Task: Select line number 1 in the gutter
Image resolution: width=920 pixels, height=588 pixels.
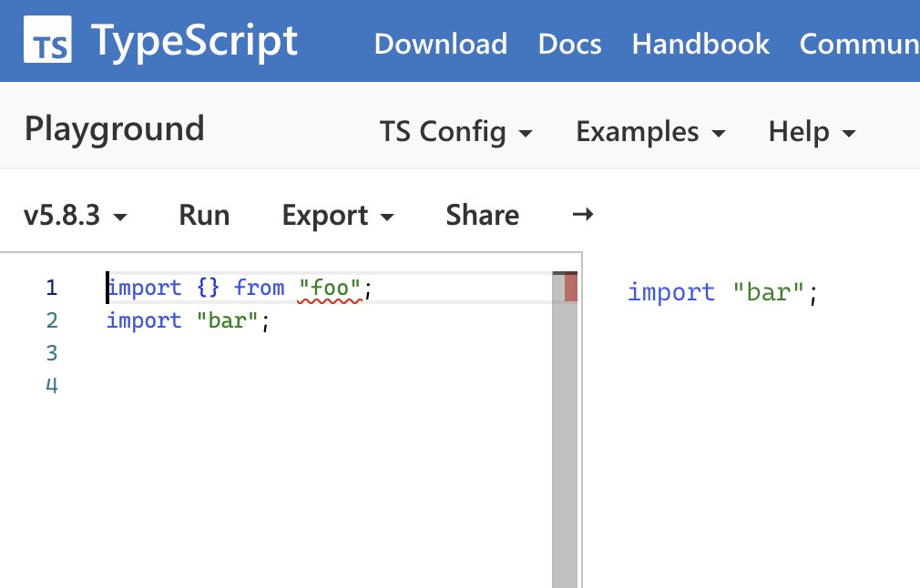Action: click(x=52, y=288)
